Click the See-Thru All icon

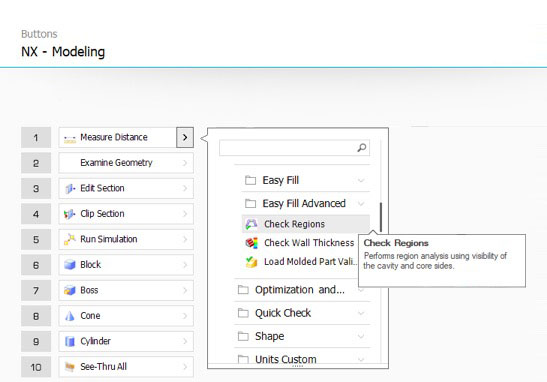tap(70, 367)
